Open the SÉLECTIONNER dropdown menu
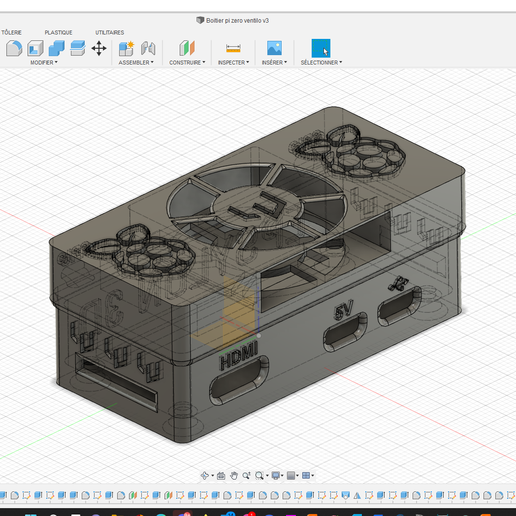516x516 pixels. tap(321, 63)
